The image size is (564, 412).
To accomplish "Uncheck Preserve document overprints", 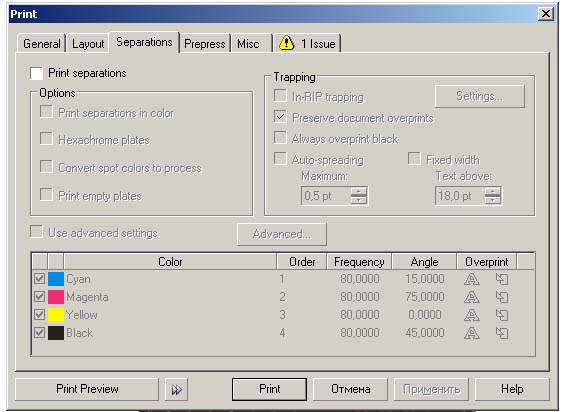I will pos(280,117).
